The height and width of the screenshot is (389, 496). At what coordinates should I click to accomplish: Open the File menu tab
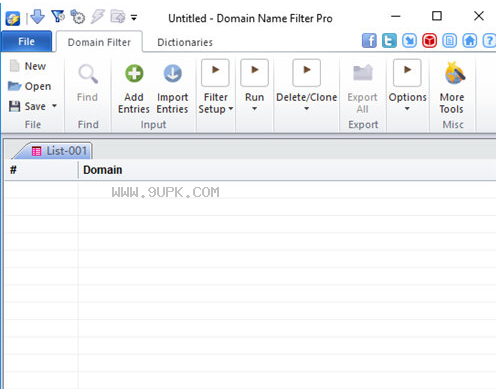coord(26,41)
